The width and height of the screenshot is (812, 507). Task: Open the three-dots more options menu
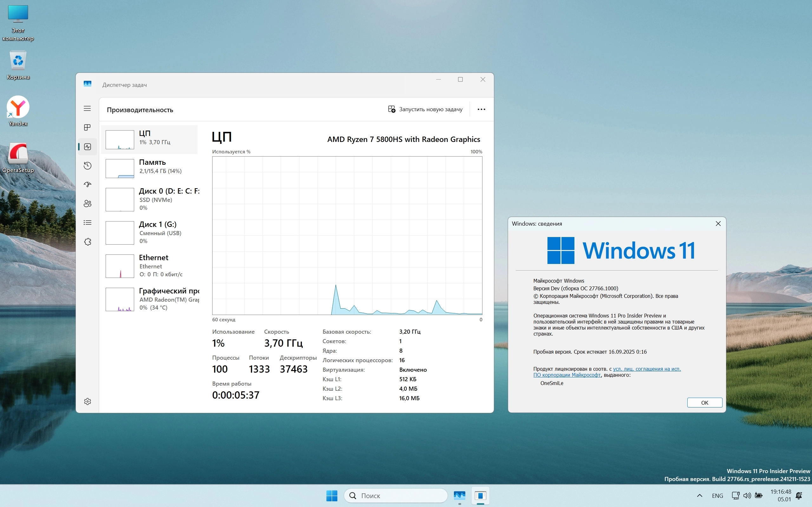pyautogui.click(x=481, y=109)
